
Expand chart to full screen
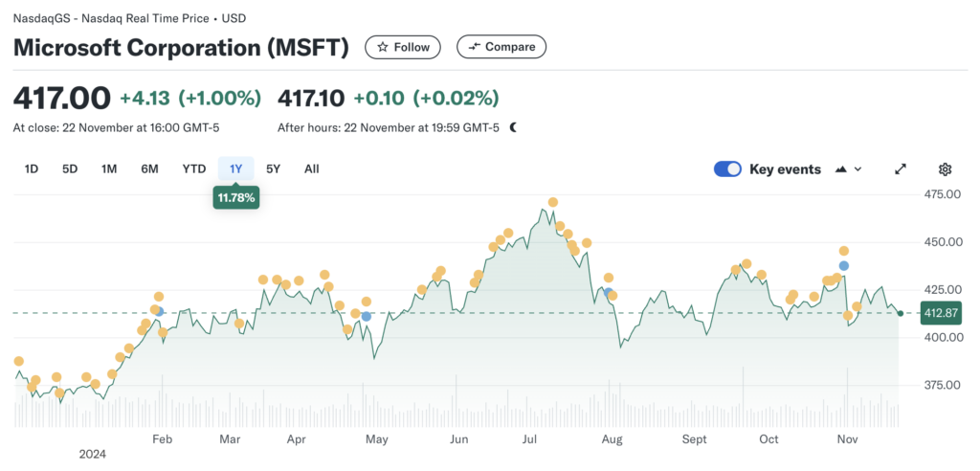(x=901, y=169)
